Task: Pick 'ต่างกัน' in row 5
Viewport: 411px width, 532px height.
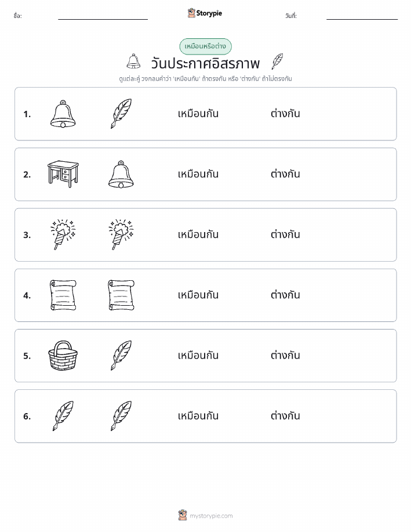Action: click(285, 355)
